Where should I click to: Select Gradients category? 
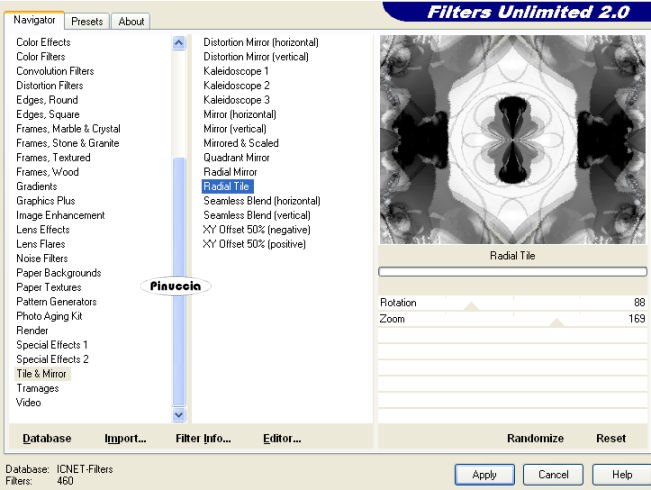point(37,186)
